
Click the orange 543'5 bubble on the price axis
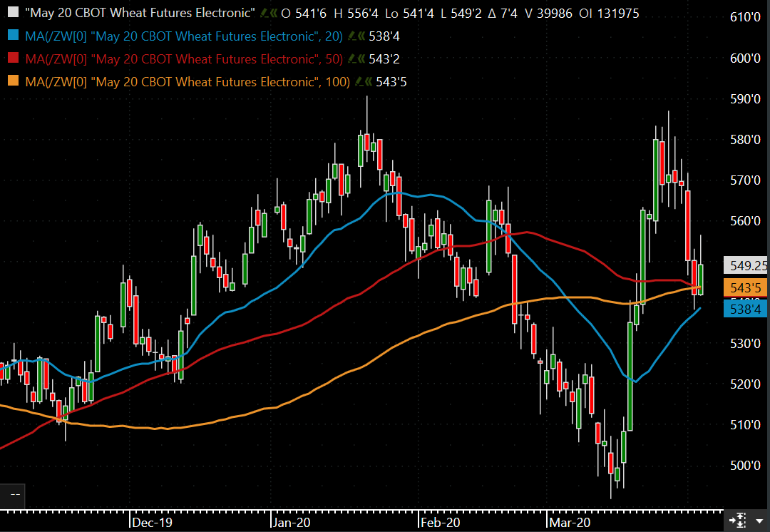pyautogui.click(x=745, y=287)
